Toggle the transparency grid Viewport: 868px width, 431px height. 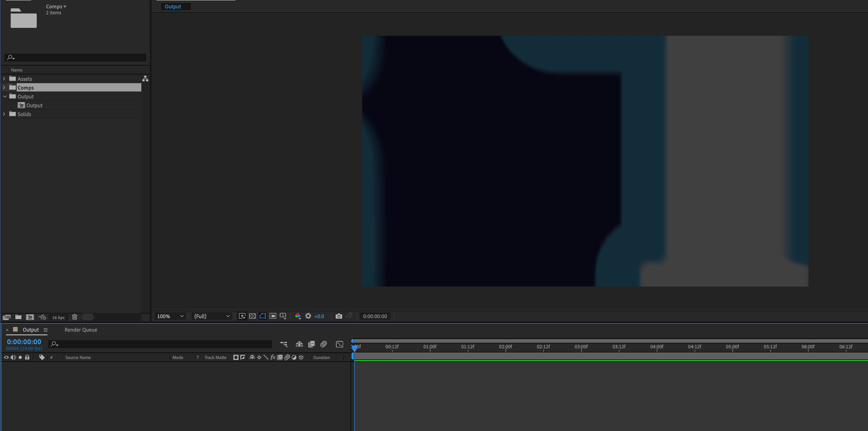[252, 316]
